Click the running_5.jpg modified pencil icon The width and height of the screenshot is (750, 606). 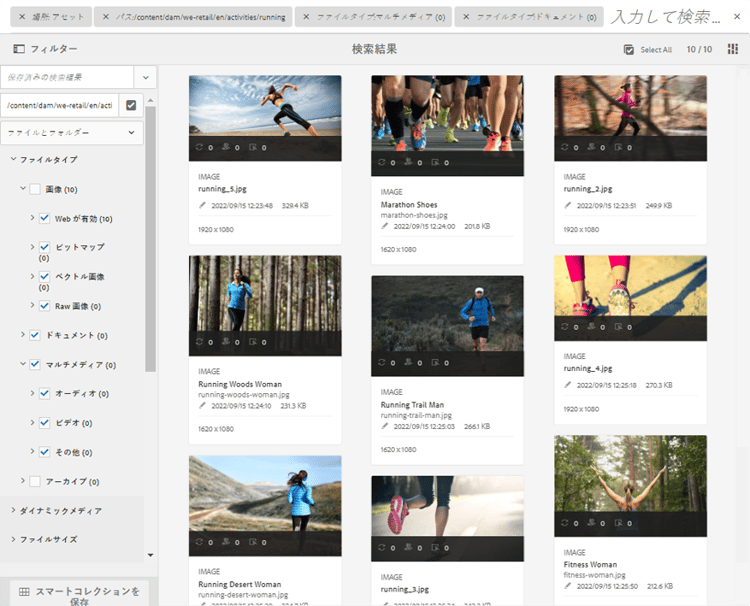pos(202,205)
